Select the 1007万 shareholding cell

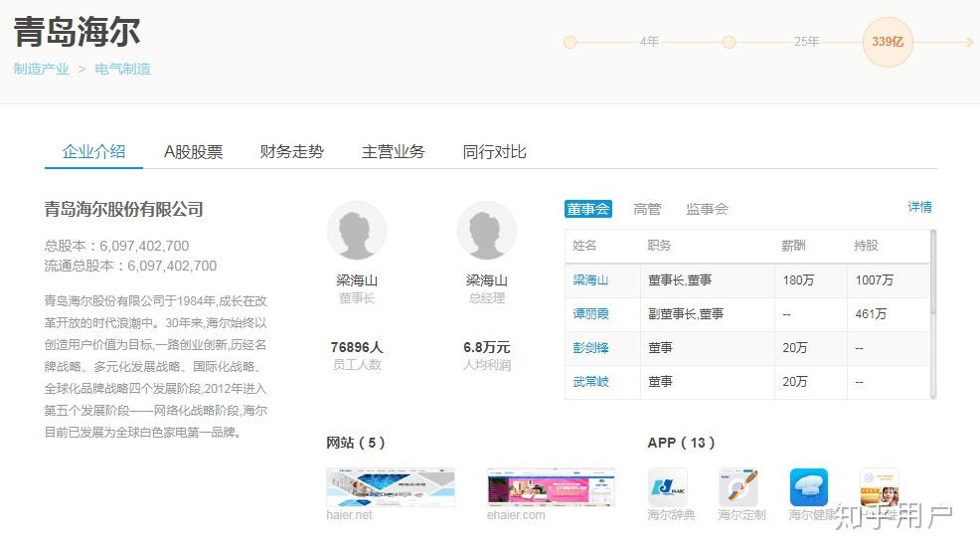click(875, 280)
